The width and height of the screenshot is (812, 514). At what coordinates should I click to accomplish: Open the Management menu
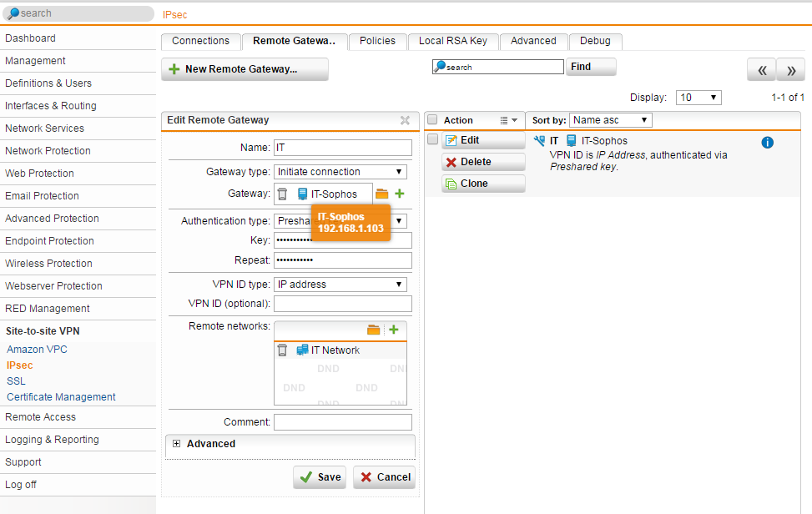pos(78,61)
